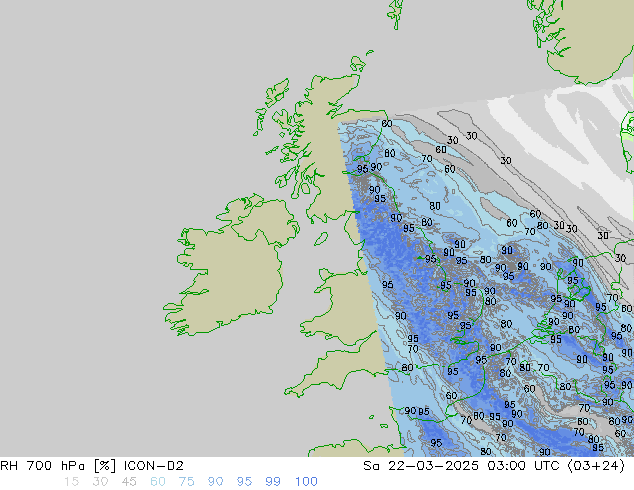Screen dimensions: 634x490
Task: Select the legend value 99
Action: click(273, 482)
